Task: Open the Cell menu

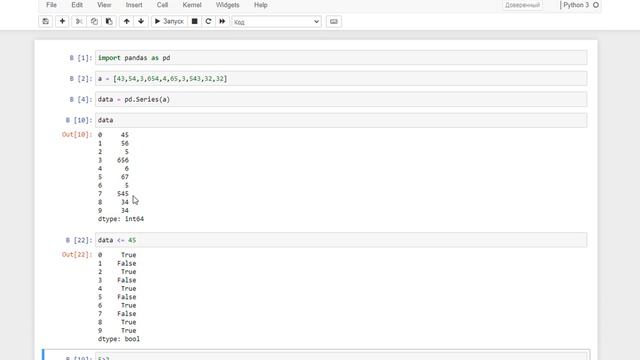Action: point(162,5)
